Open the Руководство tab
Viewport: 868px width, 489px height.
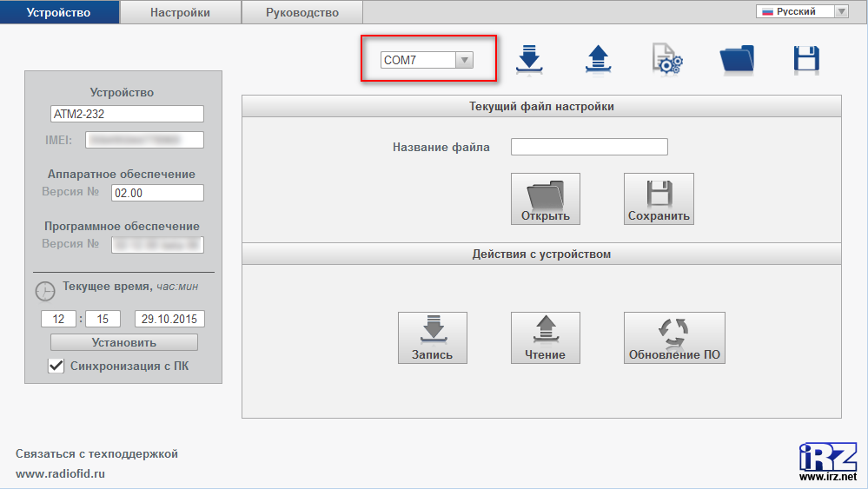tap(301, 12)
